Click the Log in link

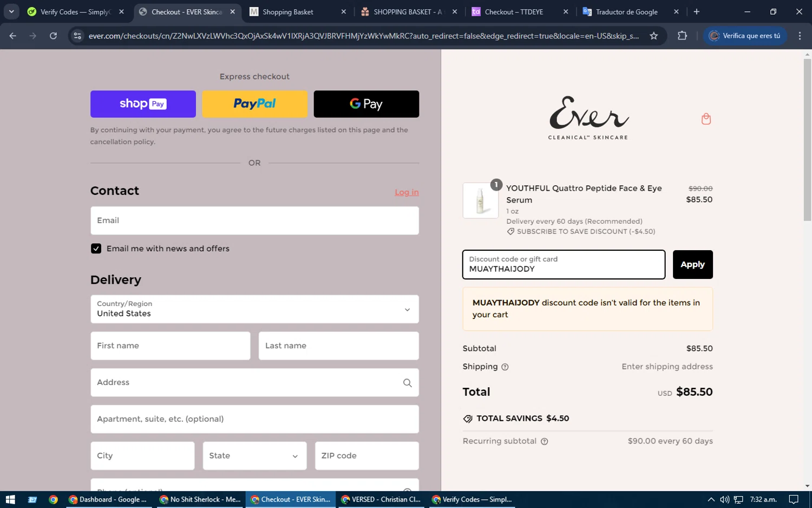pos(407,192)
